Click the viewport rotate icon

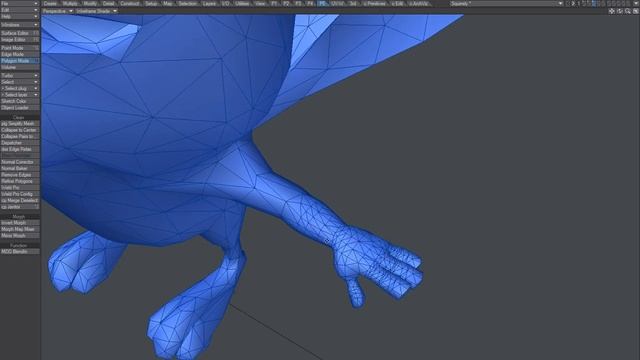(620, 11)
